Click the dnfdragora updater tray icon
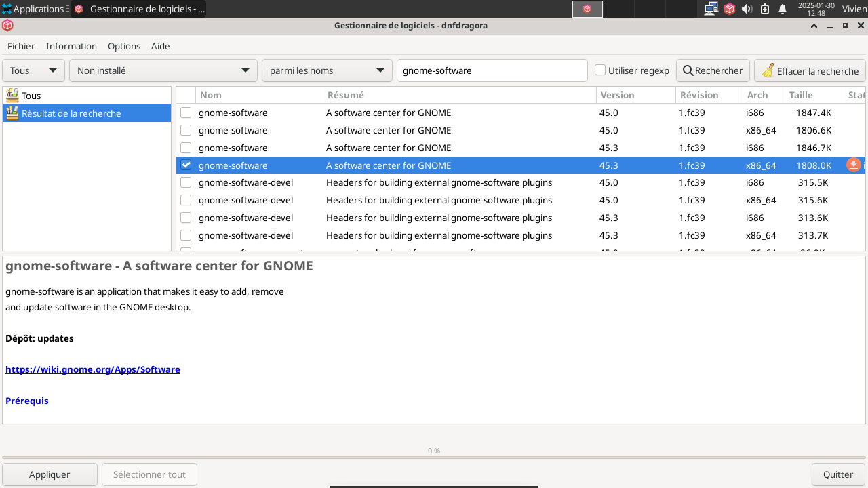 point(730,9)
